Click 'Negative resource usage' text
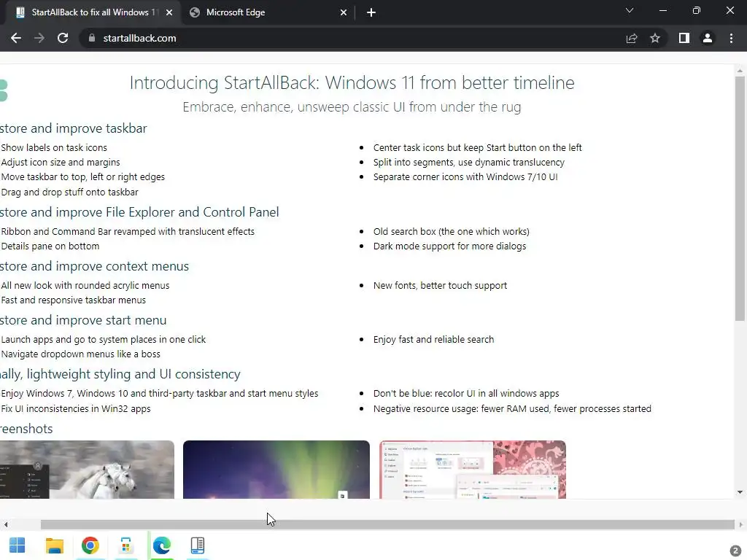747x560 pixels. (512, 408)
